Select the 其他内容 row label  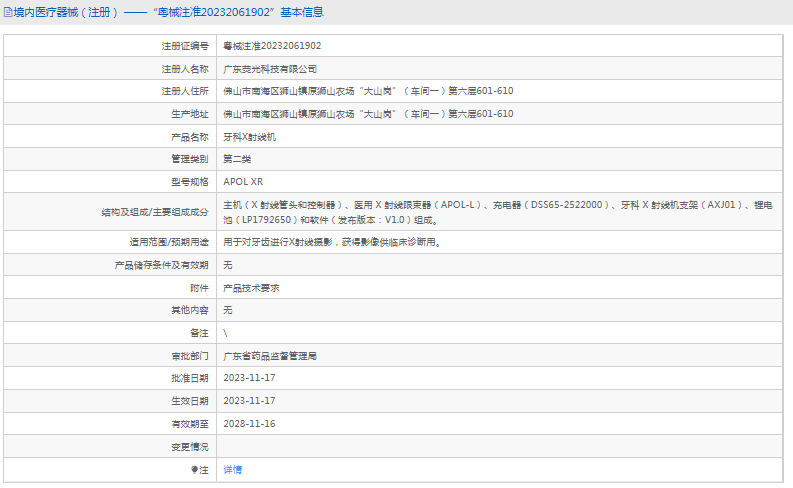pyautogui.click(x=190, y=310)
